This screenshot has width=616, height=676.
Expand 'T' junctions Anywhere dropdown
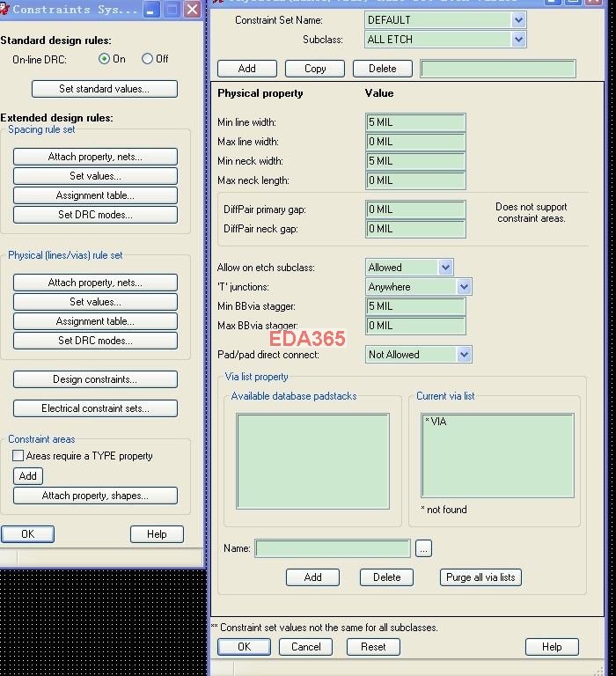coord(464,287)
